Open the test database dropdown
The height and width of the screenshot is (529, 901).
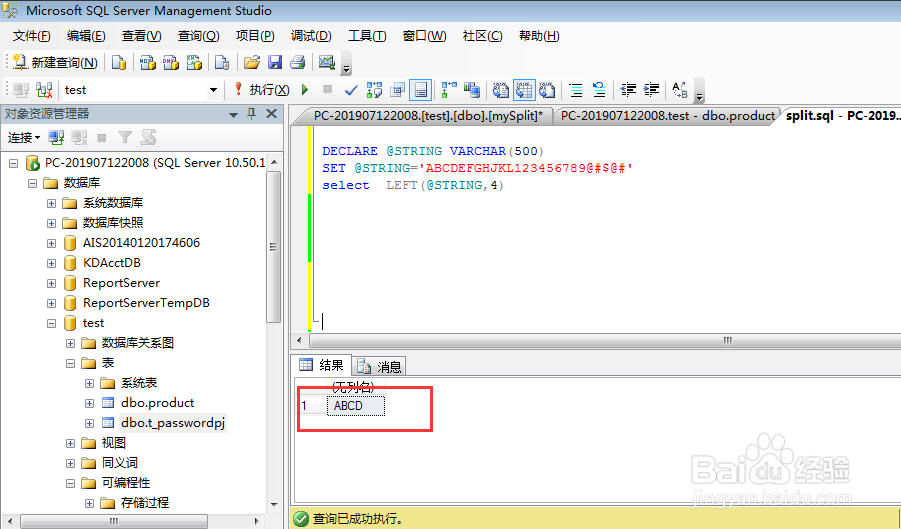pos(213,90)
